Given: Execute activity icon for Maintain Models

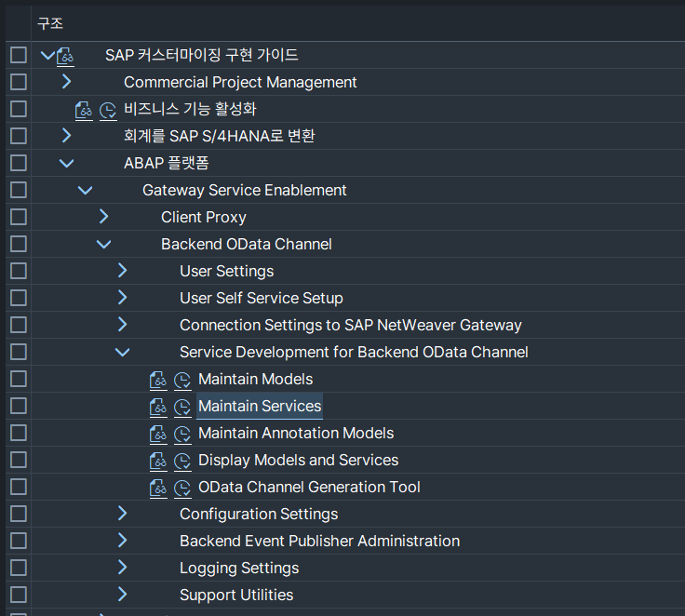Looking at the screenshot, I should [x=182, y=380].
